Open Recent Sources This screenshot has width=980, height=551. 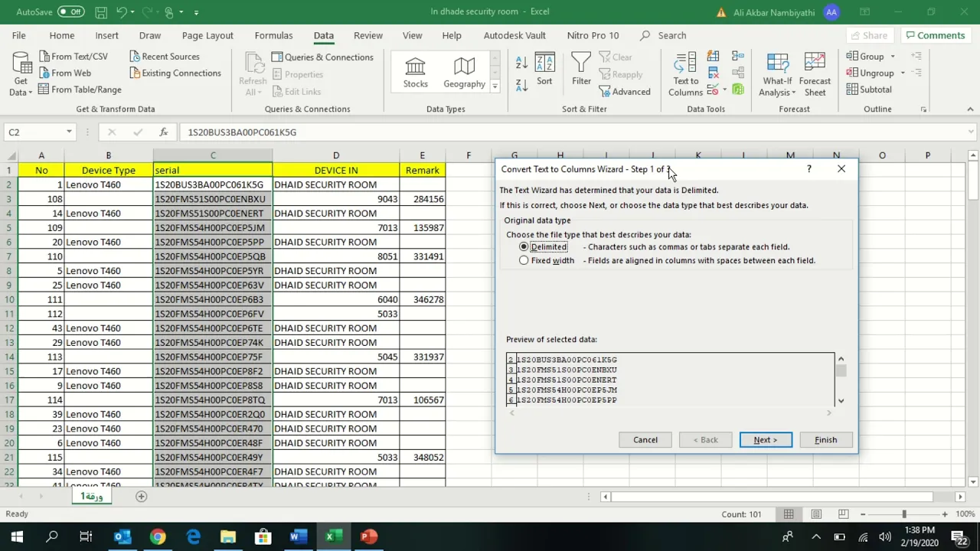(x=164, y=57)
